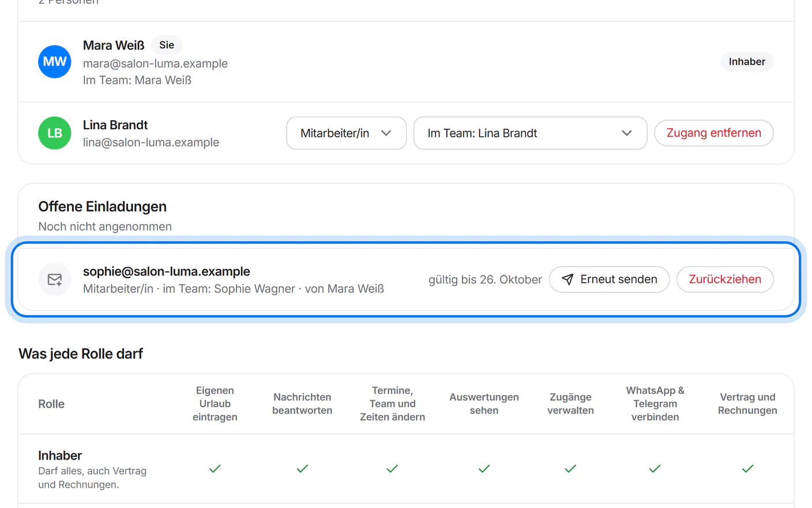The width and height of the screenshot is (812, 508).
Task: Click the invited email sophie@salon-luma.example
Action: pyautogui.click(x=167, y=271)
